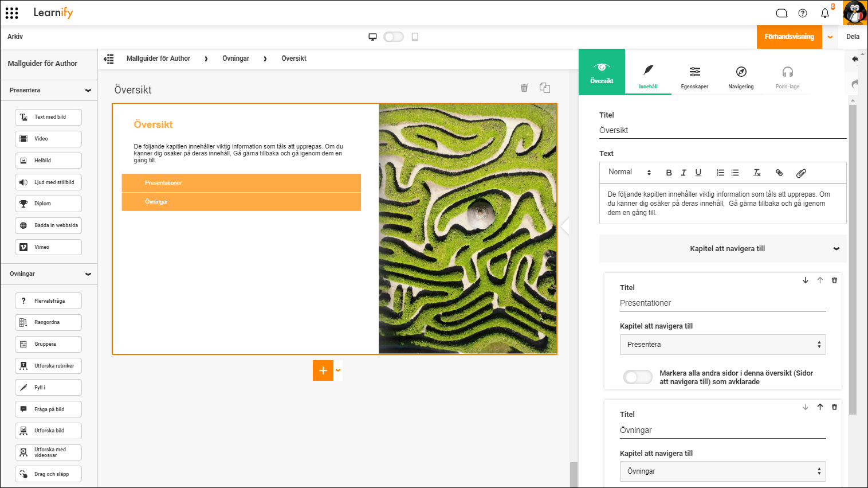The image size is (868, 488).
Task: Toggle Markera alla andra sidor switch
Action: tap(638, 377)
